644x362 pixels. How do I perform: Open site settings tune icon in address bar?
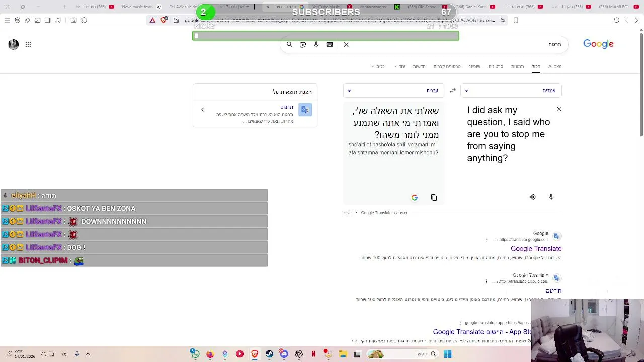[502, 20]
